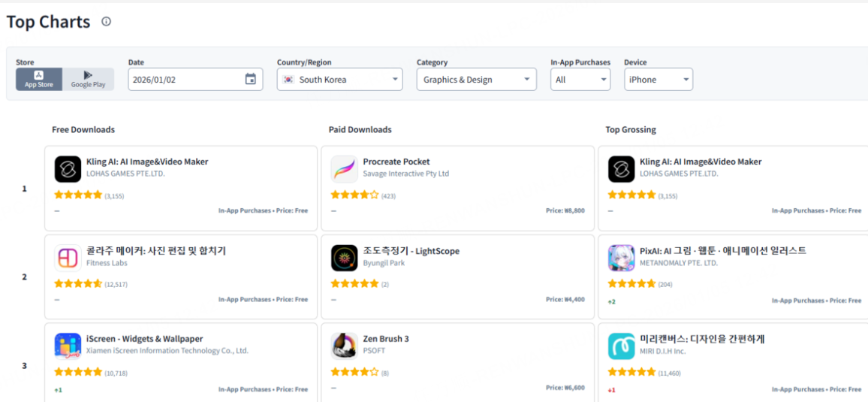Image resolution: width=868 pixels, height=402 pixels.
Task: Open iScreen - Widgets & Wallpaper title
Action: (x=144, y=339)
